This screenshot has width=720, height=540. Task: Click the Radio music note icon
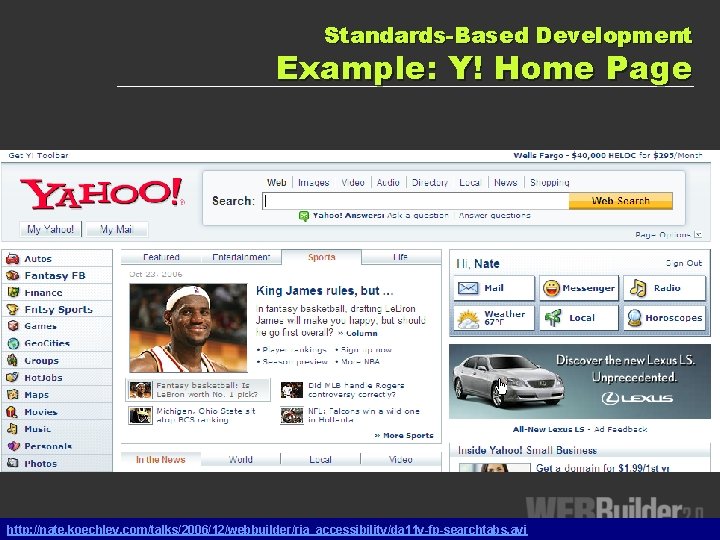pyautogui.click(x=638, y=288)
